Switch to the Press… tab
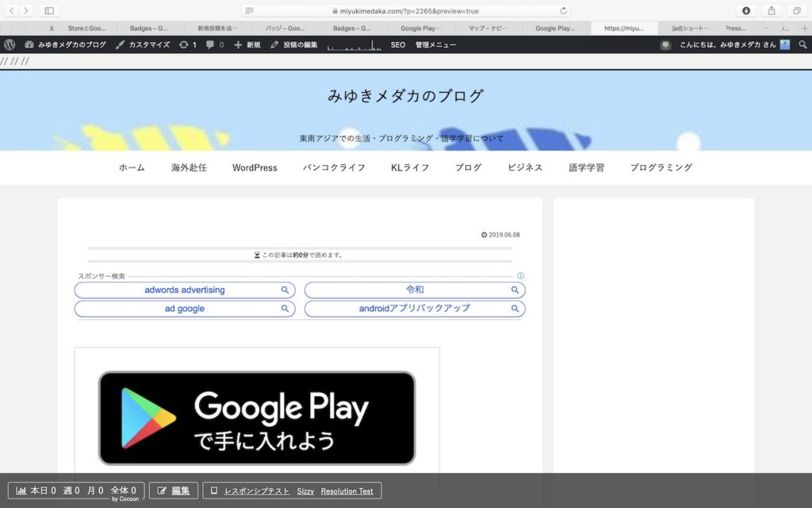The image size is (812, 508). tap(735, 29)
